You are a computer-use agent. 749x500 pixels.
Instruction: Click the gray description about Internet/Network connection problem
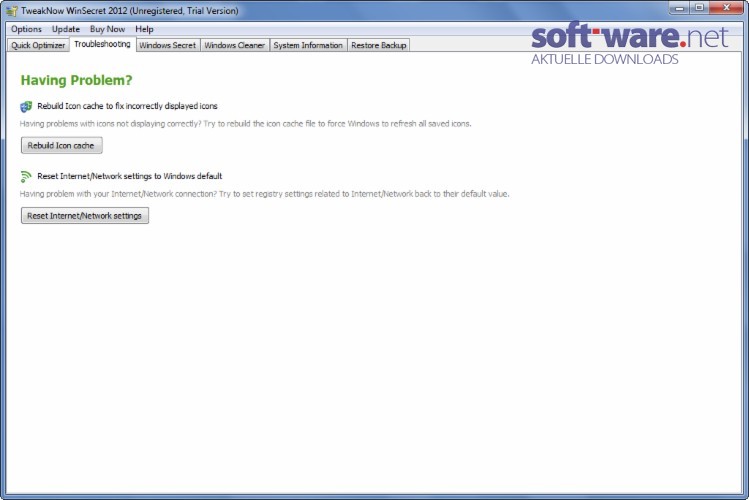click(x=265, y=194)
